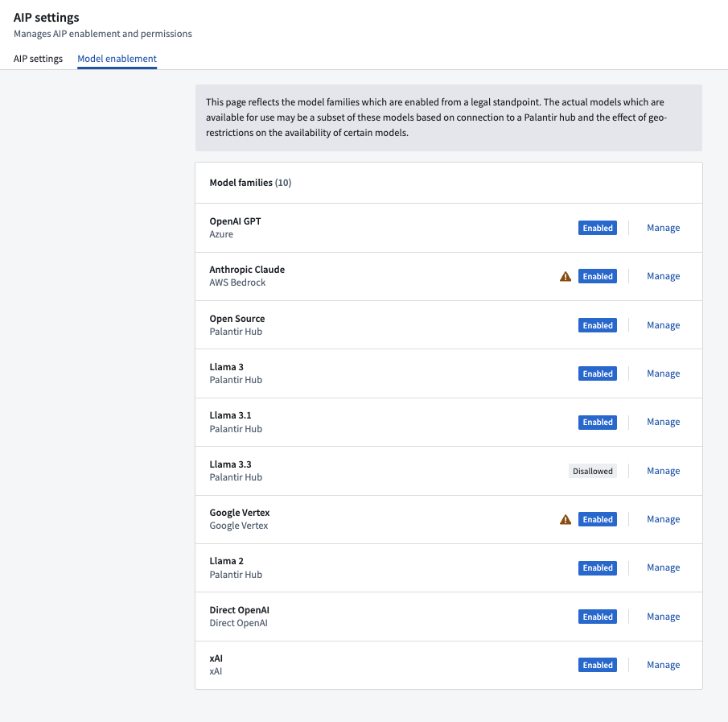This screenshot has width=728, height=722.
Task: Click the 'Llama 3.3' family name
Action: click(x=230, y=464)
